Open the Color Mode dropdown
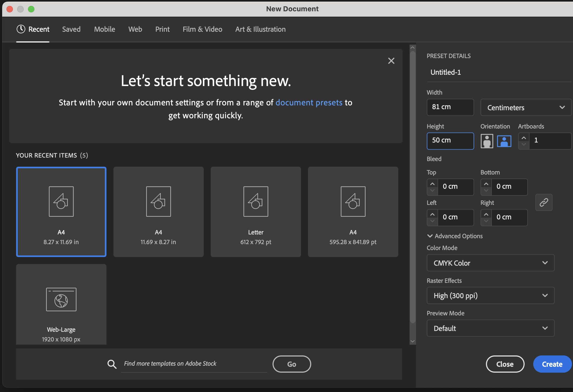Viewport: 573px width, 392px height. click(x=490, y=263)
